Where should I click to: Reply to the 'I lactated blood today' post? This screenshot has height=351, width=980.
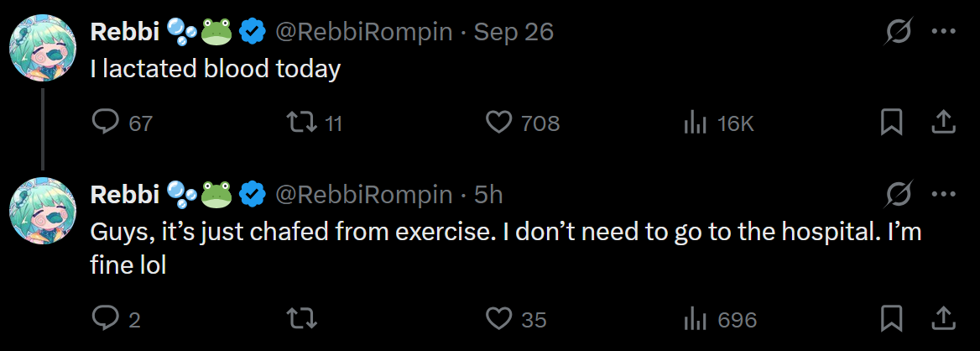pos(105,123)
